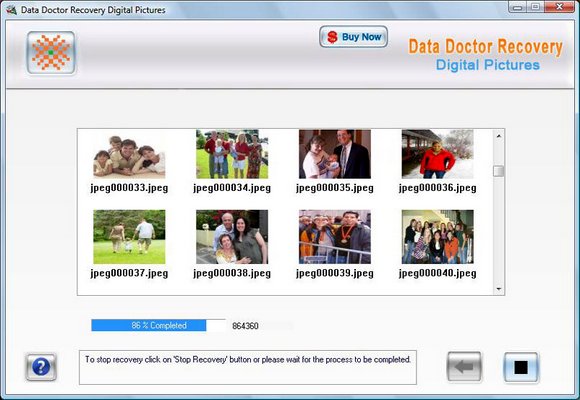Select the jpeg000034.jpeg thumbnail
Image resolution: width=580 pixels, height=400 pixels.
(232, 154)
